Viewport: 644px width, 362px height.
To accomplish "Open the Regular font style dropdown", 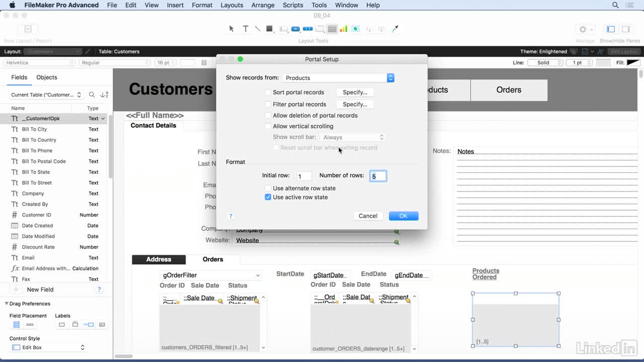I will pyautogui.click(x=115, y=63).
